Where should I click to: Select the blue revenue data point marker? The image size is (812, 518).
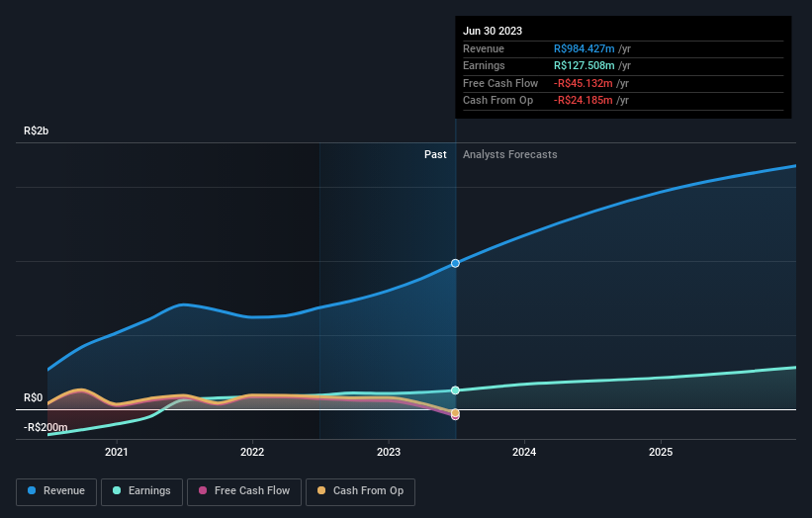(455, 263)
